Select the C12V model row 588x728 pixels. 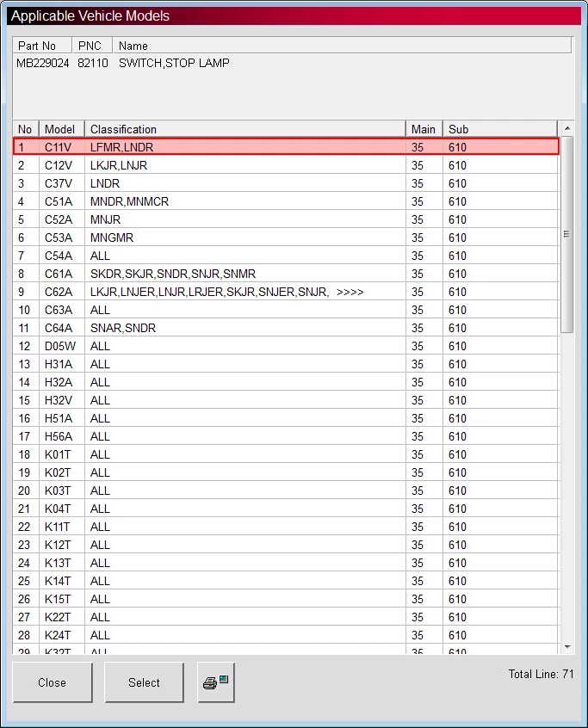point(286,165)
